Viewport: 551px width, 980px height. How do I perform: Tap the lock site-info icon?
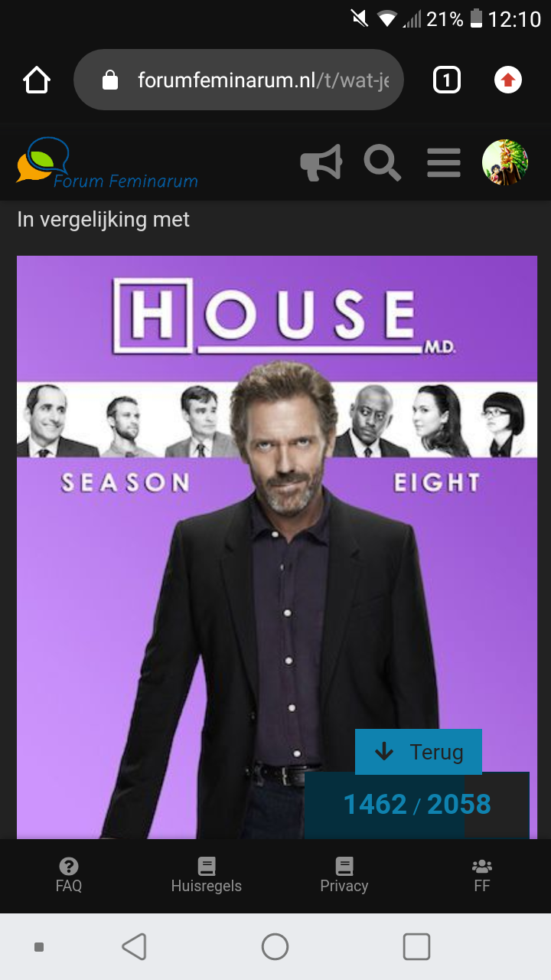tap(110, 80)
